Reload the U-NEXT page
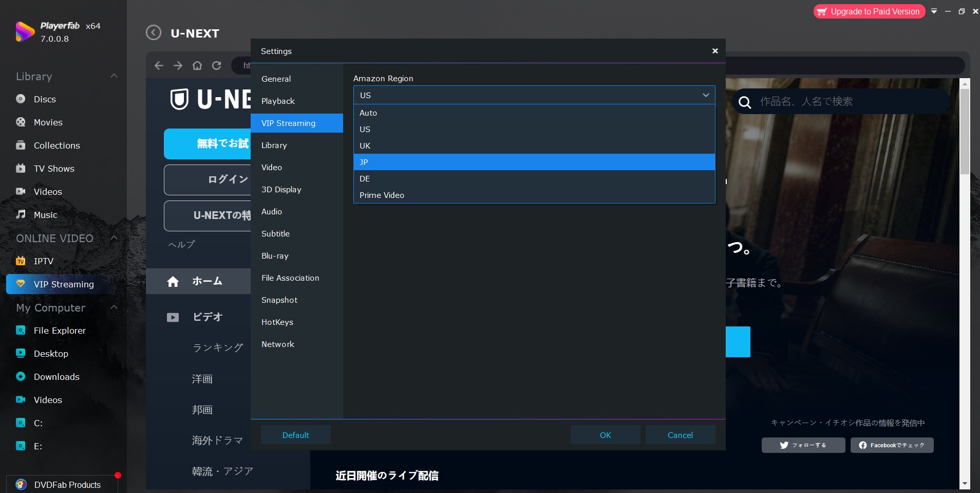This screenshot has height=493, width=980. pos(217,65)
